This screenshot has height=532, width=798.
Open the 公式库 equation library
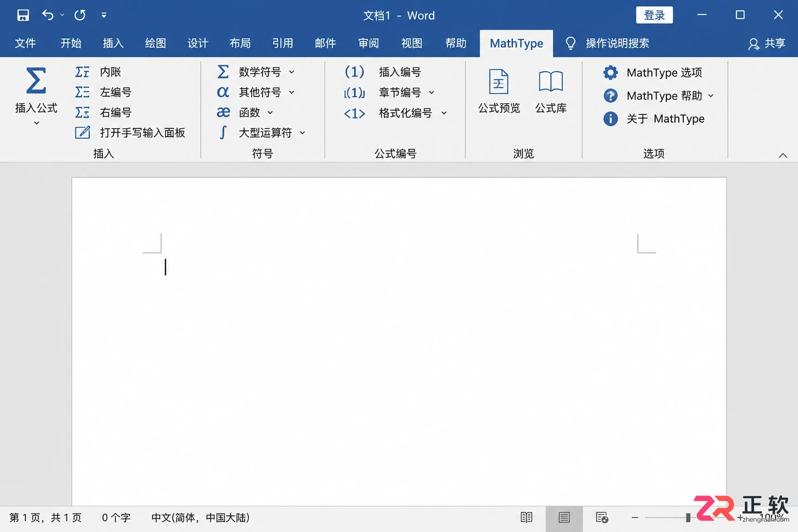551,91
